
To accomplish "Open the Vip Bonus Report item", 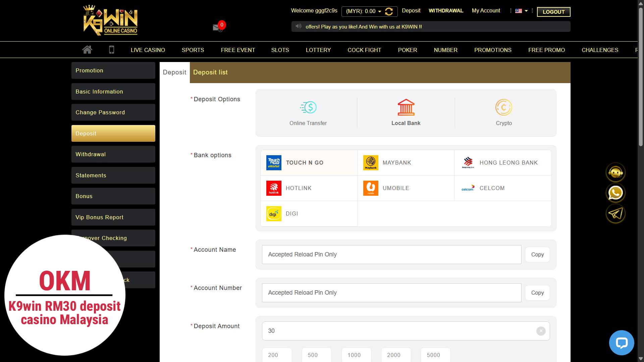I will pyautogui.click(x=113, y=217).
